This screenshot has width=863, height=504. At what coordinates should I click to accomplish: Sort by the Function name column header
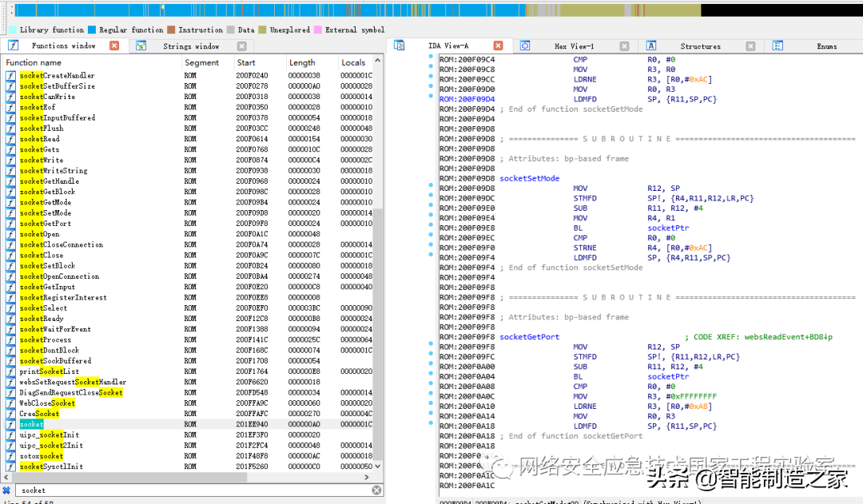[x=34, y=62]
